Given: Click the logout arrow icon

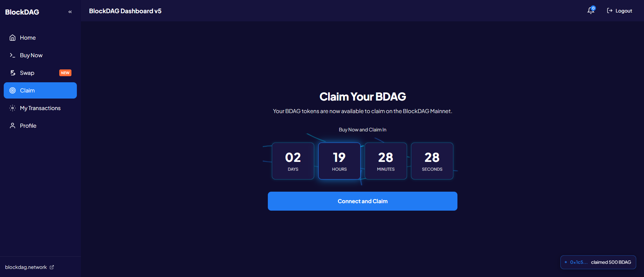Looking at the screenshot, I should click(609, 11).
